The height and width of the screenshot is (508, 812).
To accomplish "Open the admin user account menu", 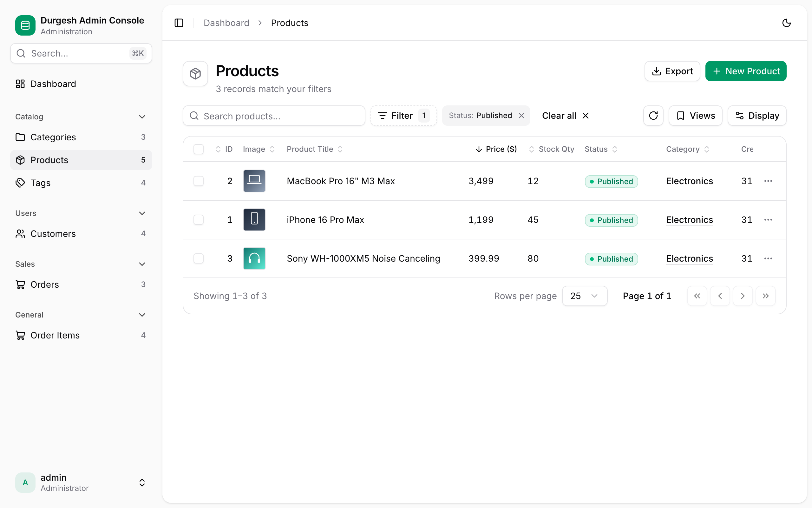I will click(81, 483).
